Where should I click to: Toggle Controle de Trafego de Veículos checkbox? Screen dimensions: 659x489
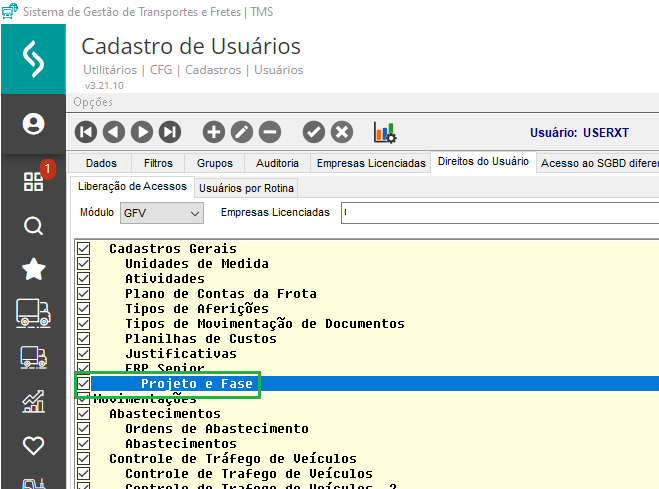[x=84, y=473]
